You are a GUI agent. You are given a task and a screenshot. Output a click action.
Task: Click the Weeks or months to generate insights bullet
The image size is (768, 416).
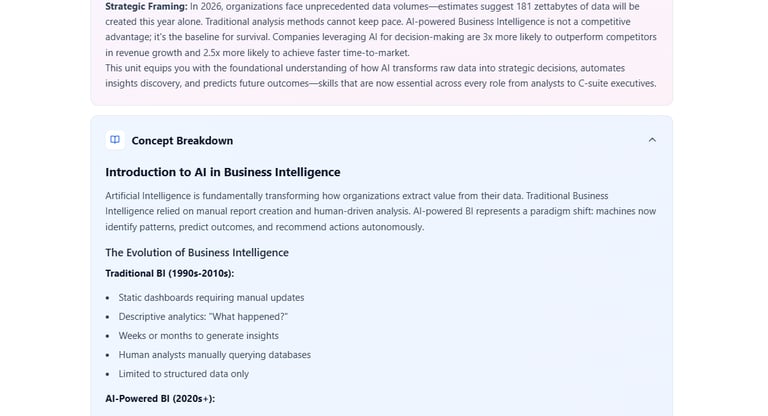point(198,335)
